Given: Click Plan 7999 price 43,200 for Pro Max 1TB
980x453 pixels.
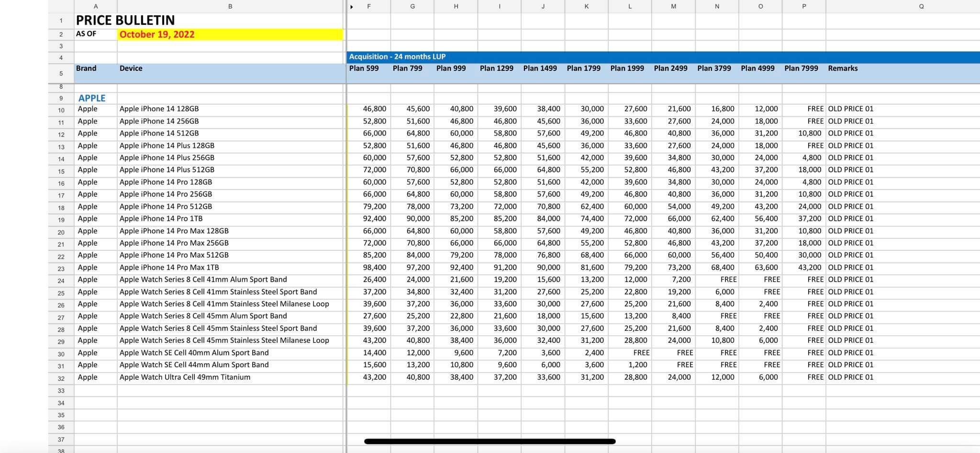Looking at the screenshot, I should [x=810, y=268].
